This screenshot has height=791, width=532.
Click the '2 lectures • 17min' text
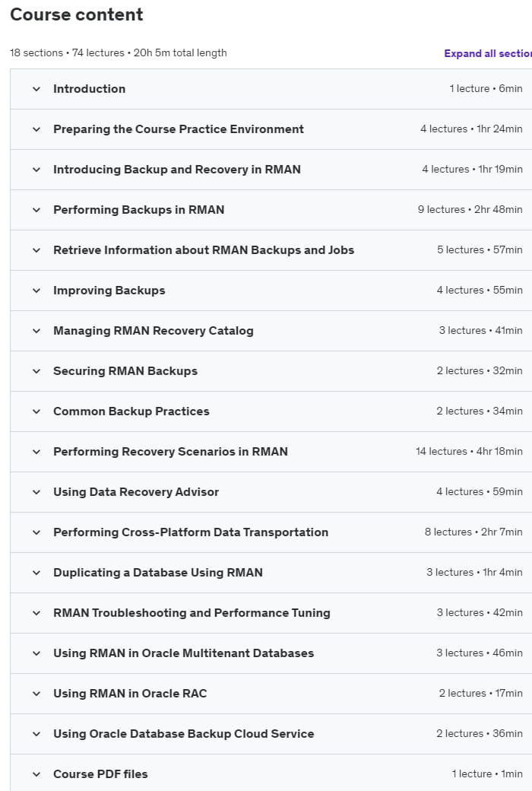tap(480, 694)
